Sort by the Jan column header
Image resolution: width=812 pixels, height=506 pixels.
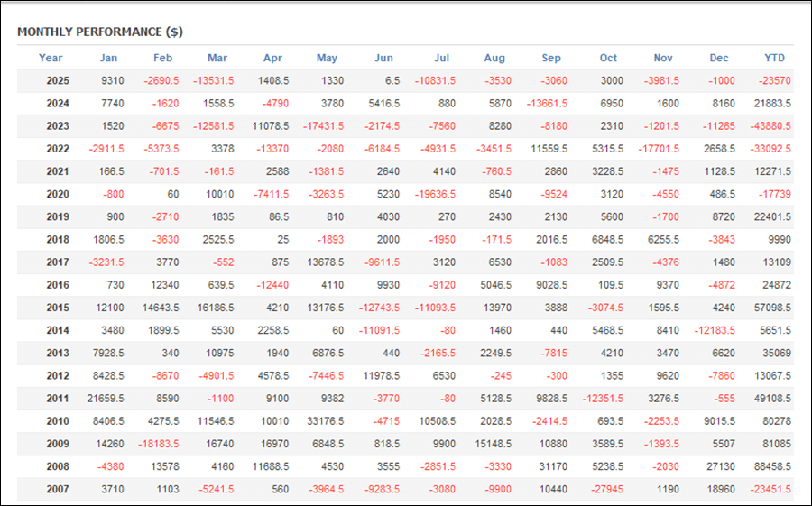coord(108,58)
